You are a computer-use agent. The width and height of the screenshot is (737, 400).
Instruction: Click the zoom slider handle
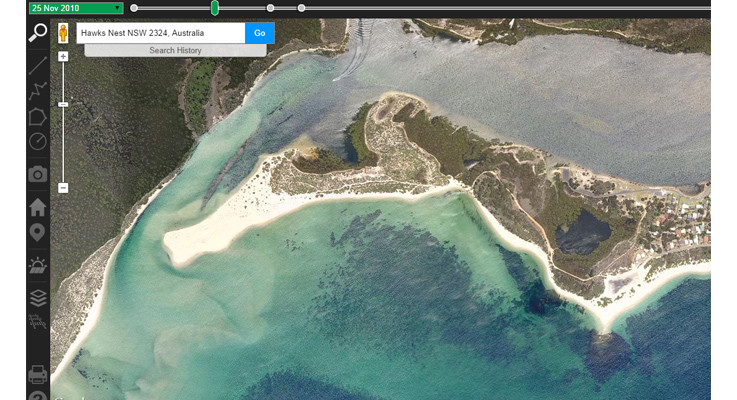[x=63, y=104]
